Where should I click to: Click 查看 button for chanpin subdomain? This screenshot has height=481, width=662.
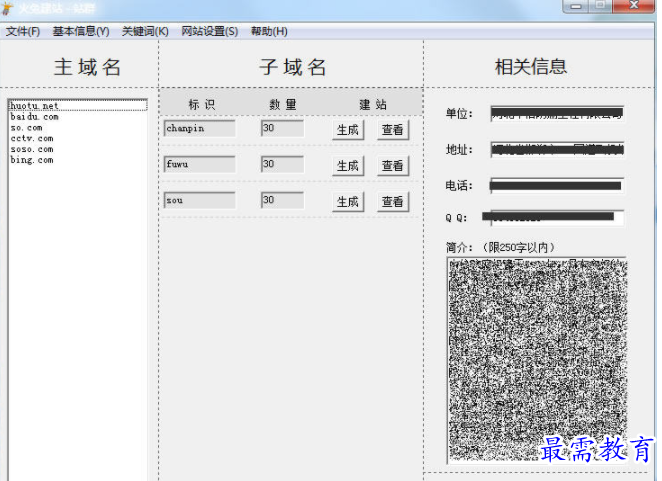[393, 130]
